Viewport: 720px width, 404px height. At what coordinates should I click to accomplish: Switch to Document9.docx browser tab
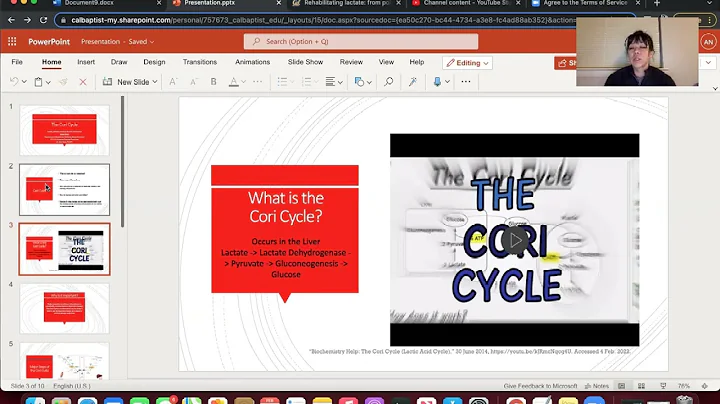(90, 3)
